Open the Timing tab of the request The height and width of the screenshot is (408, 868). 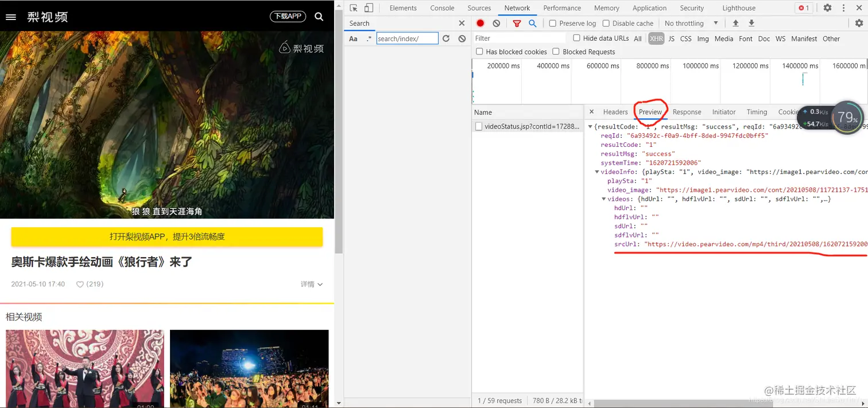coord(757,112)
